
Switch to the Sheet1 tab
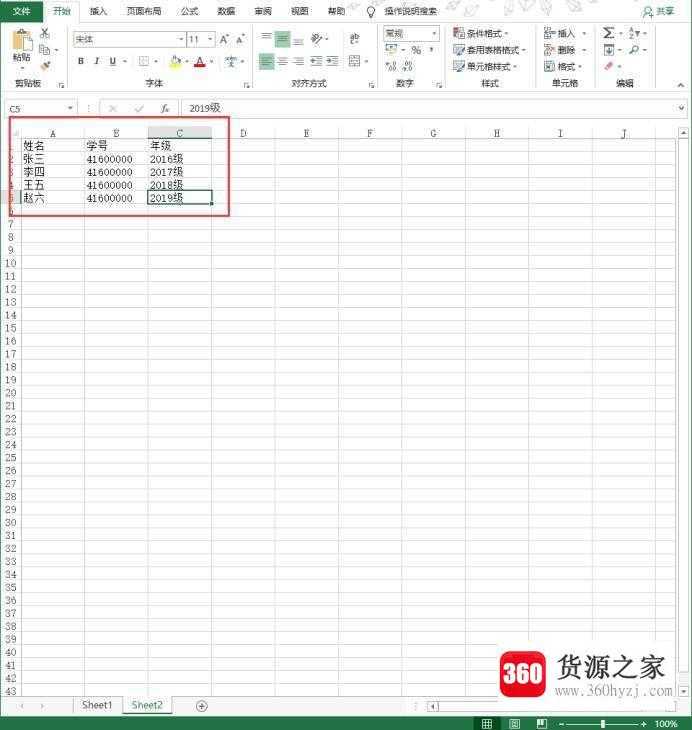tap(97, 705)
